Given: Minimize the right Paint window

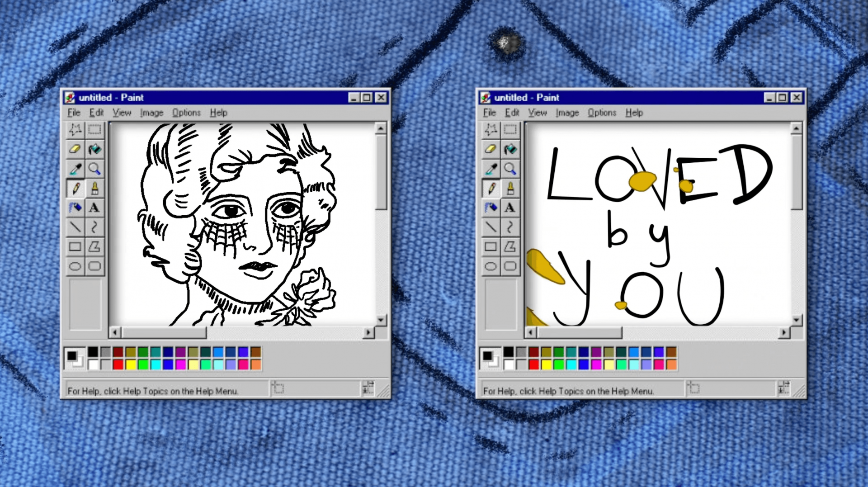Looking at the screenshot, I should pyautogui.click(x=769, y=98).
